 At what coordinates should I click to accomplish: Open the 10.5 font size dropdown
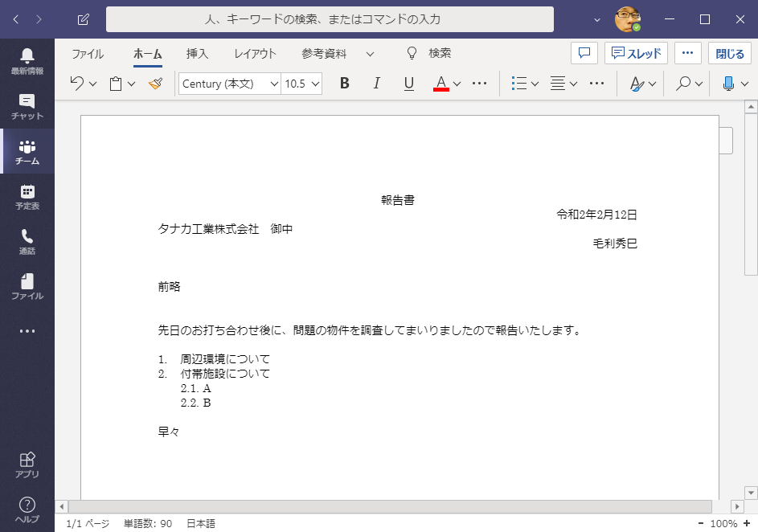point(315,84)
